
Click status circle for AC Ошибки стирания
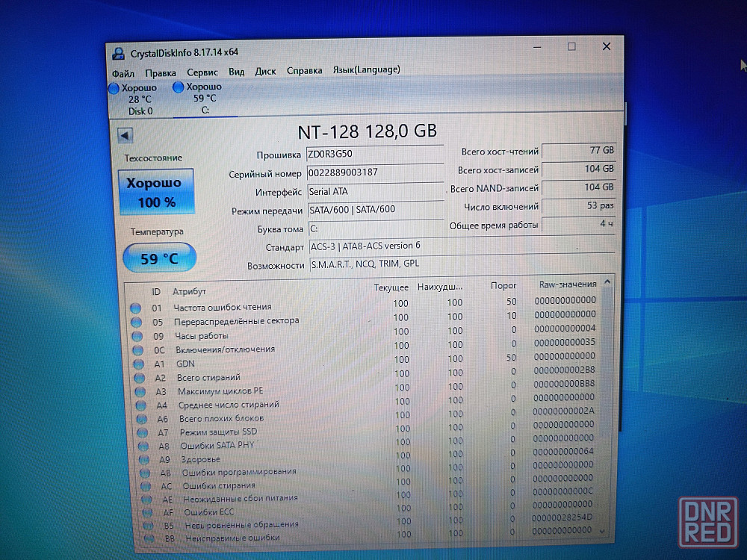146,486
